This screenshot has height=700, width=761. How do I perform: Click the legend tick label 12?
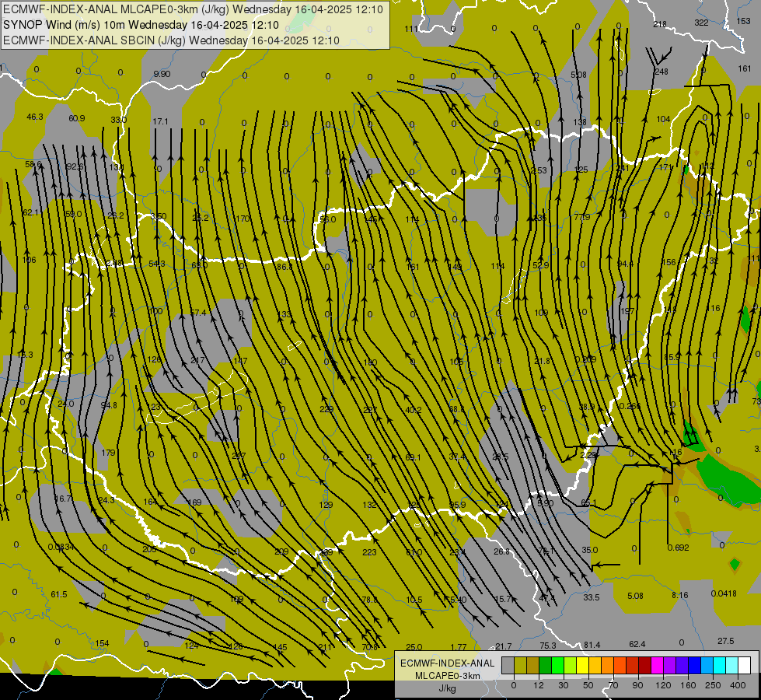click(x=539, y=685)
